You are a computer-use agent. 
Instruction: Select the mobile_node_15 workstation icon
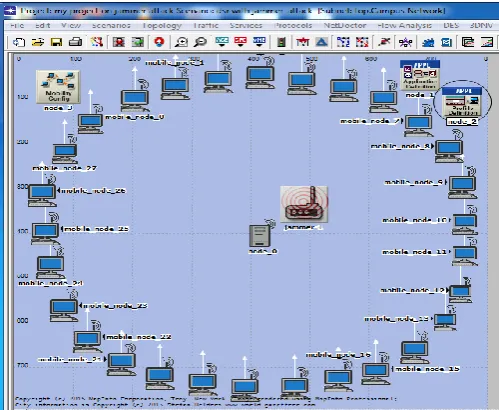point(376,374)
